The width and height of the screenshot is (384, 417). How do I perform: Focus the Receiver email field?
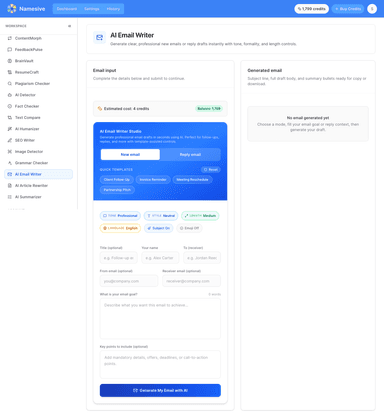[192, 281]
